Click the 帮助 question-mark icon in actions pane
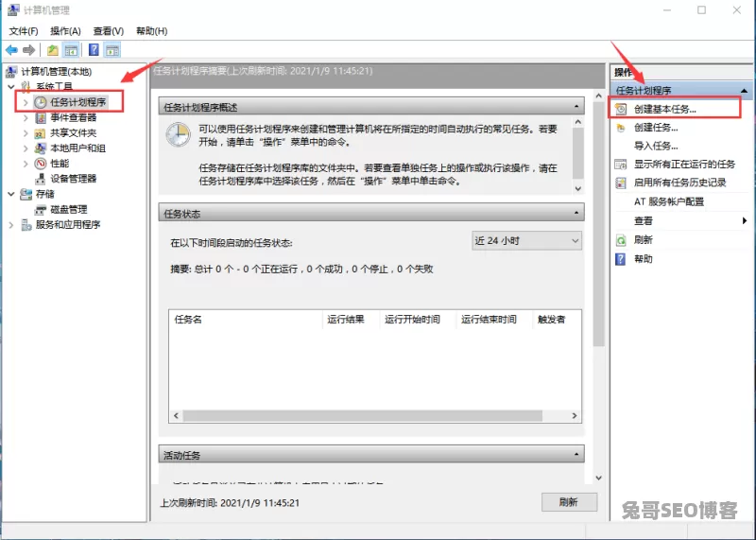756x540 pixels. [621, 259]
